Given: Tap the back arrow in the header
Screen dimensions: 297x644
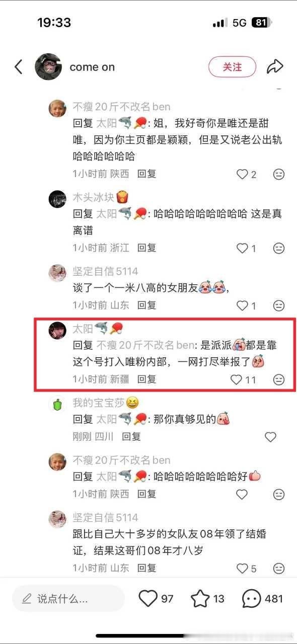Looking at the screenshot, I should pyautogui.click(x=19, y=67).
